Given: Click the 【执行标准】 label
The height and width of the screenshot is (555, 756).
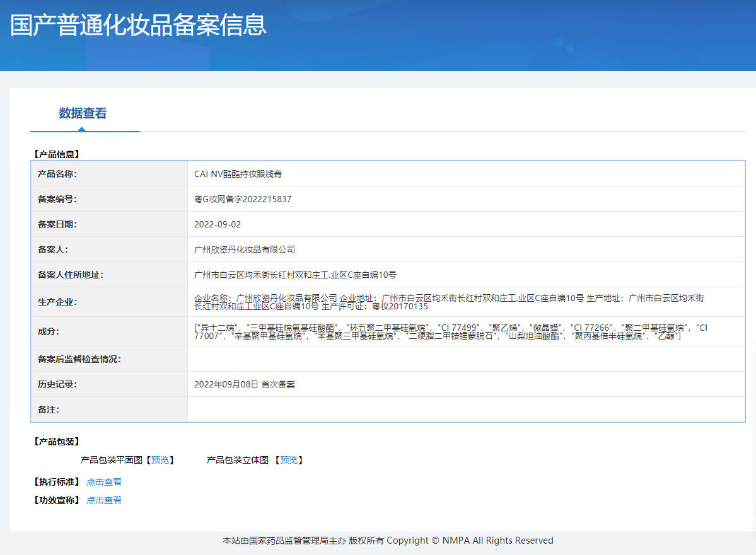Looking at the screenshot, I should pyautogui.click(x=56, y=482).
